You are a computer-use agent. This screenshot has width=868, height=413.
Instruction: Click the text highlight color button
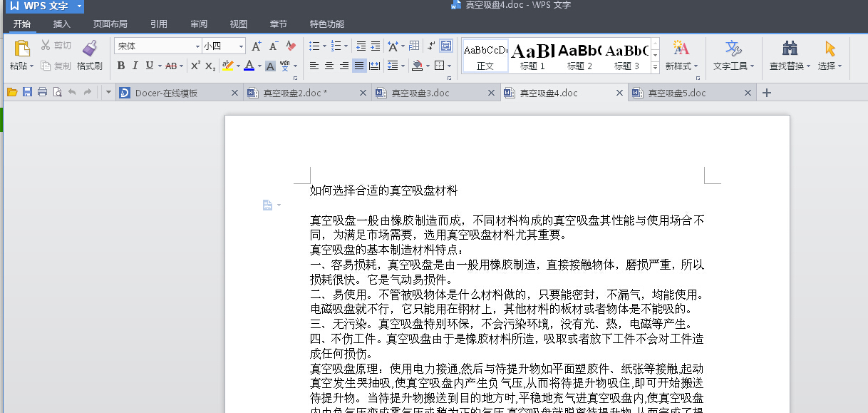(x=227, y=66)
